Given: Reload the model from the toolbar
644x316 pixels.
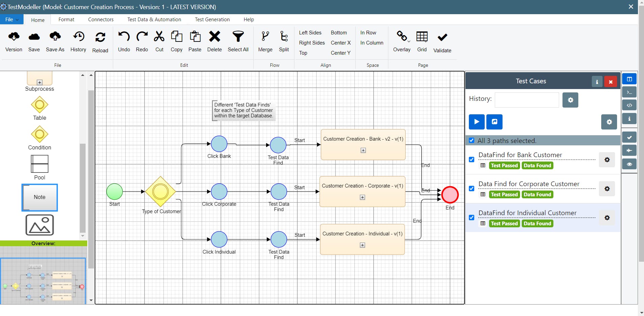Looking at the screenshot, I should click(100, 38).
